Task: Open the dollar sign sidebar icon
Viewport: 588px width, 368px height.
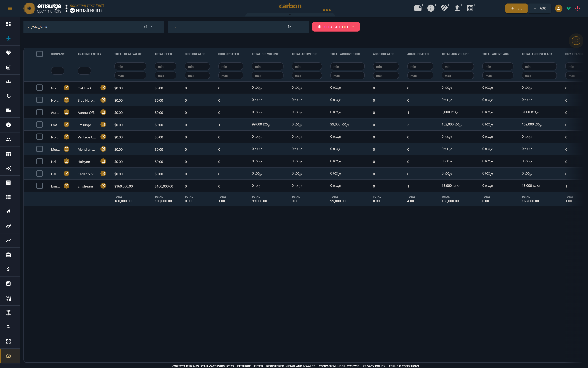Action: coord(9,269)
